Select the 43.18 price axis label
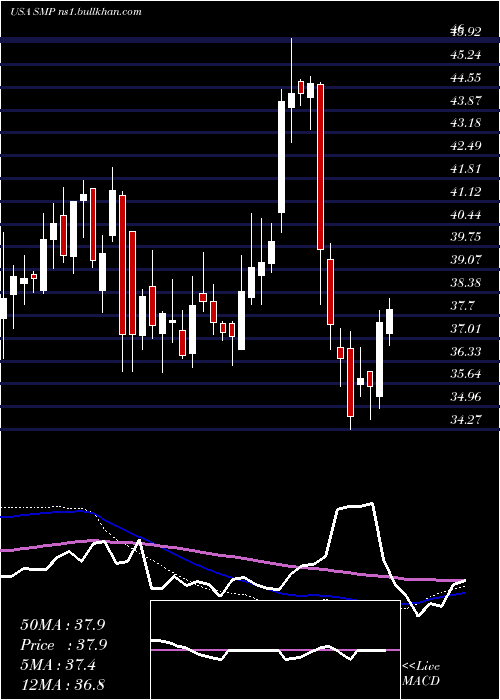 coord(466,122)
